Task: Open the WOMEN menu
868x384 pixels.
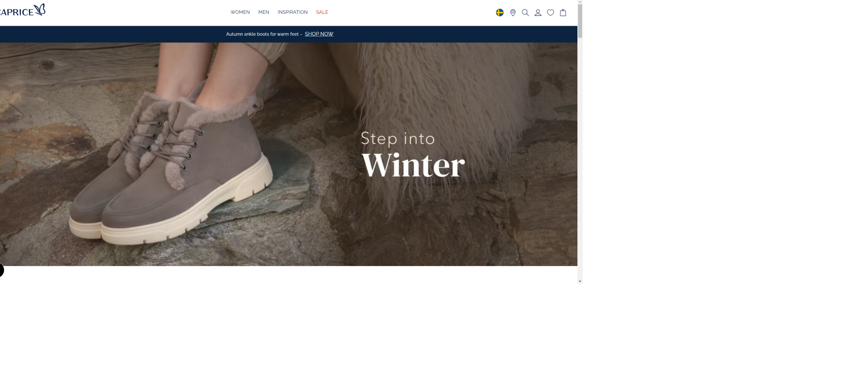Action: click(x=240, y=12)
